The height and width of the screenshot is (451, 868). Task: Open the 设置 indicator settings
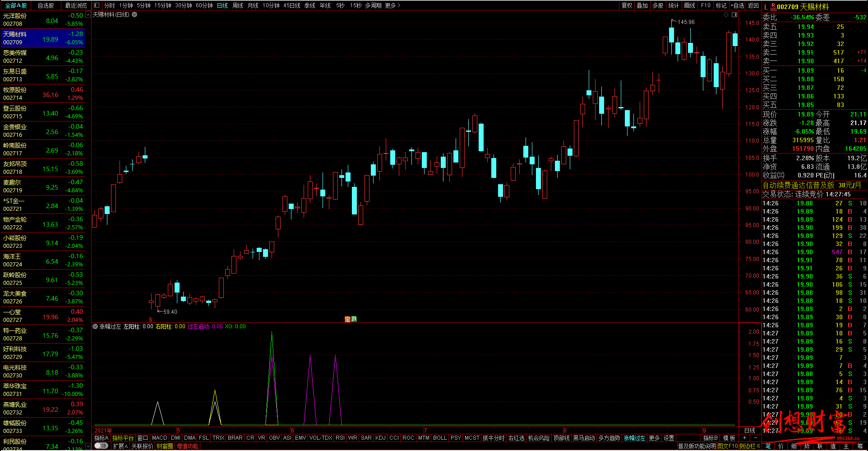pos(669,438)
